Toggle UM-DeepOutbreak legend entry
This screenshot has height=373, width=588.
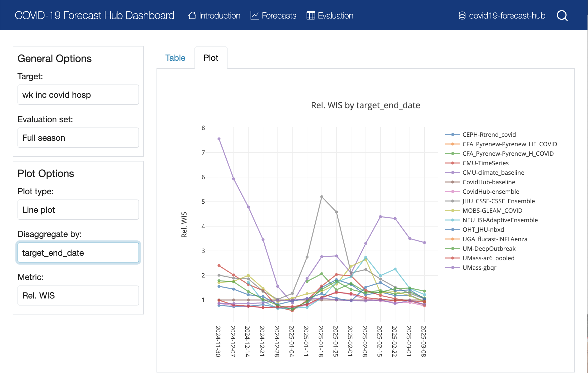480,248
